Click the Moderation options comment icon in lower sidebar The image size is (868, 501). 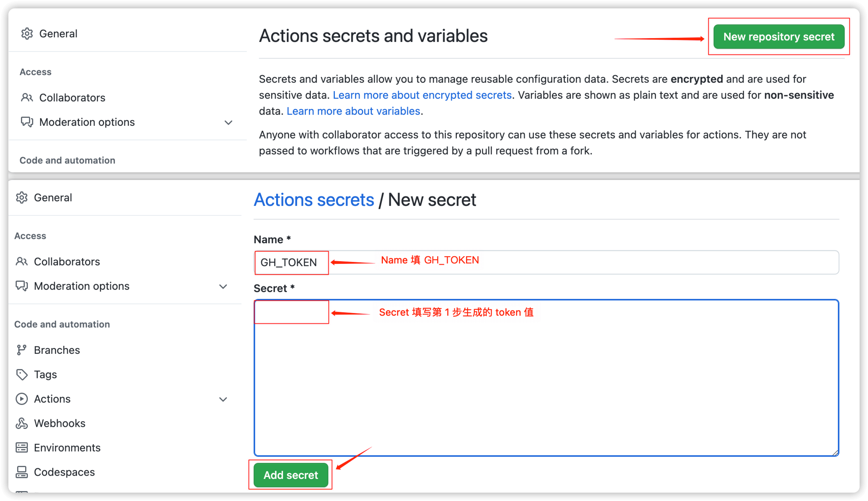point(22,286)
